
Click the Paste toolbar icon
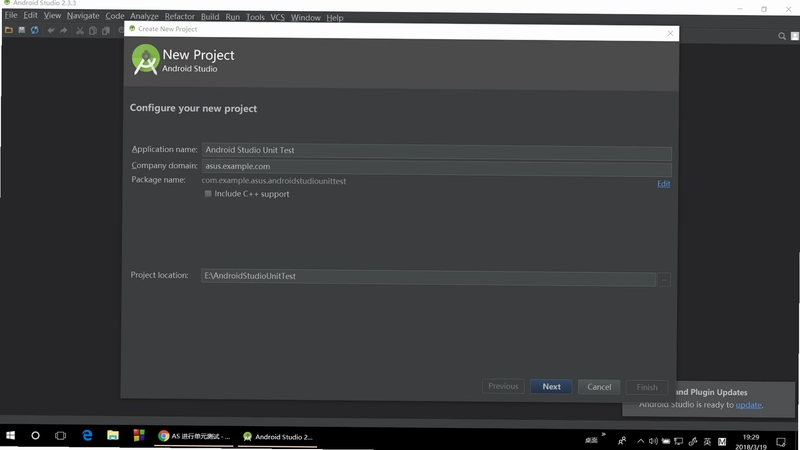tap(106, 31)
